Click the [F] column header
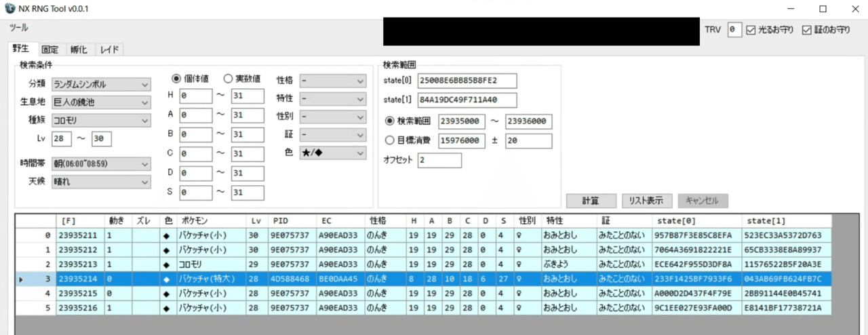Viewport: 868px width, 335px height. [x=79, y=221]
